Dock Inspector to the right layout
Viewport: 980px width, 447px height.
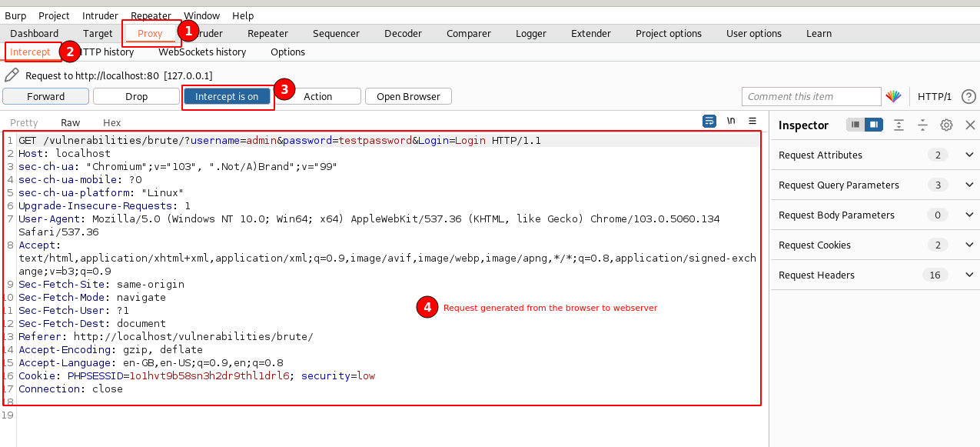[873, 125]
